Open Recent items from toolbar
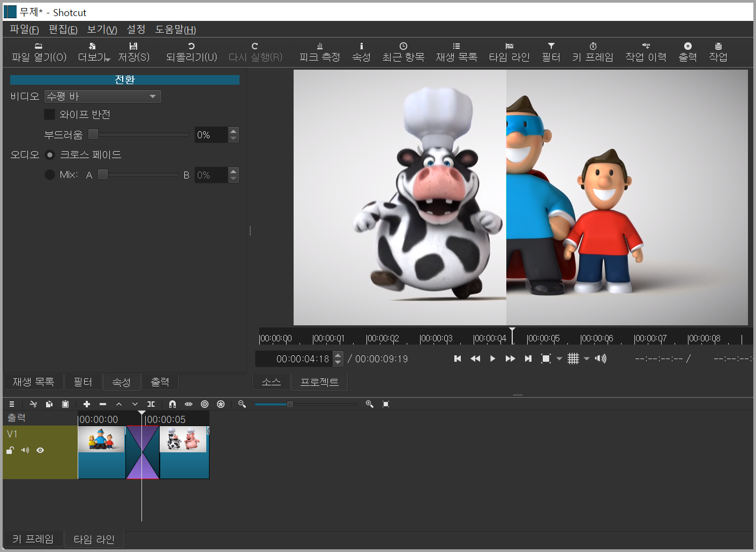 (x=403, y=52)
